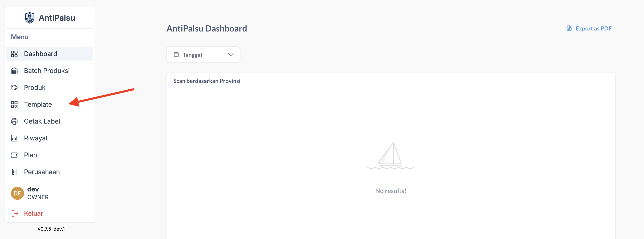Click the Plan ticket icon

(x=14, y=155)
